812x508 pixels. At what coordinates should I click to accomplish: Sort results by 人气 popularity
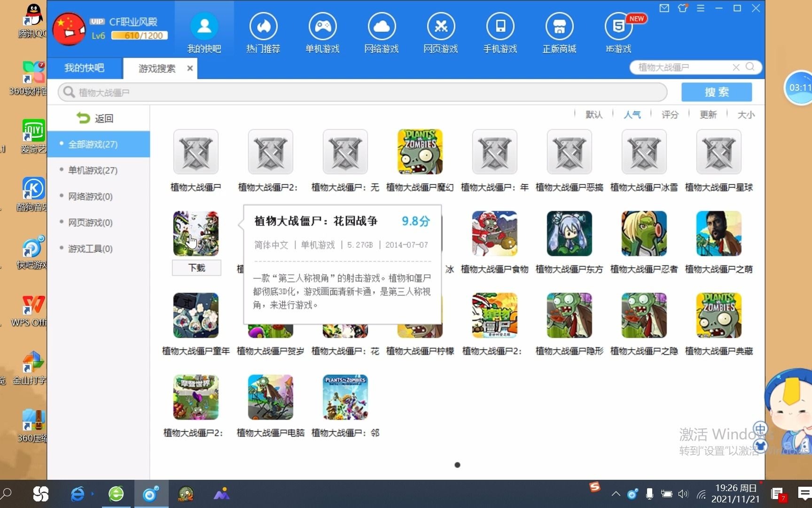click(632, 114)
